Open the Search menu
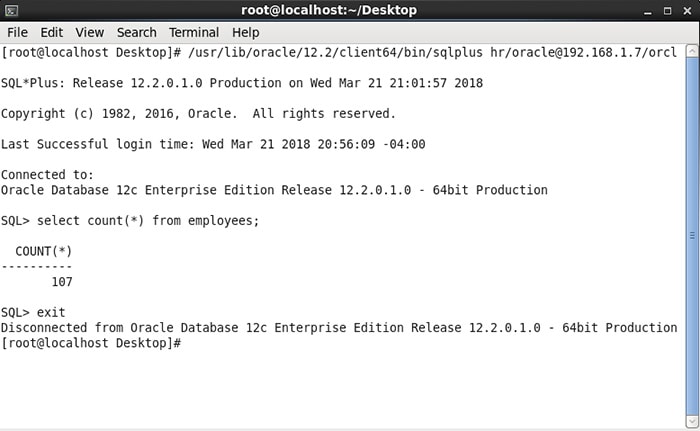 click(136, 32)
